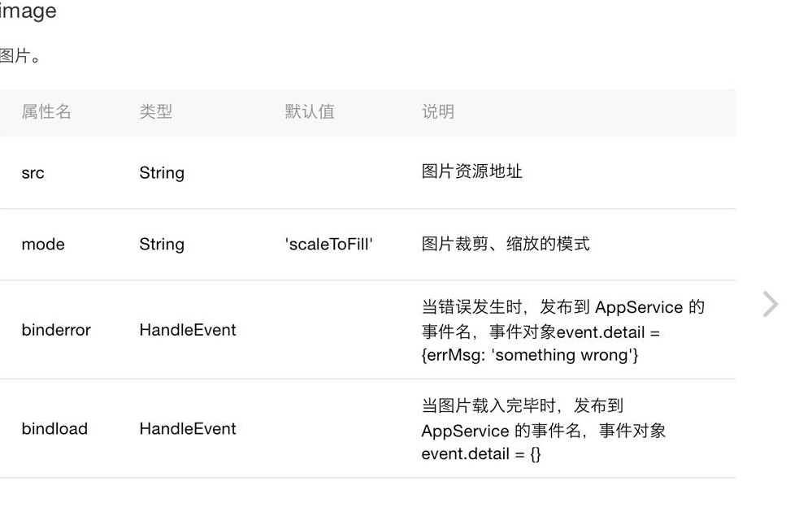Click HandleEvent type in binderror row
This screenshot has height=516, width=812.
tap(188, 330)
